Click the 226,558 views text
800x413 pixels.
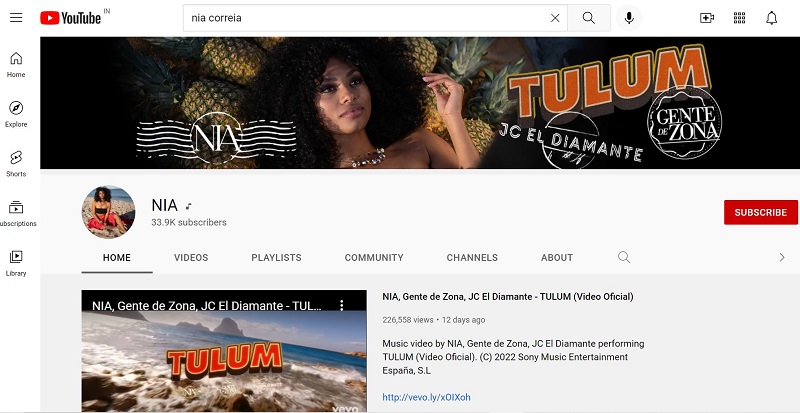(408, 320)
